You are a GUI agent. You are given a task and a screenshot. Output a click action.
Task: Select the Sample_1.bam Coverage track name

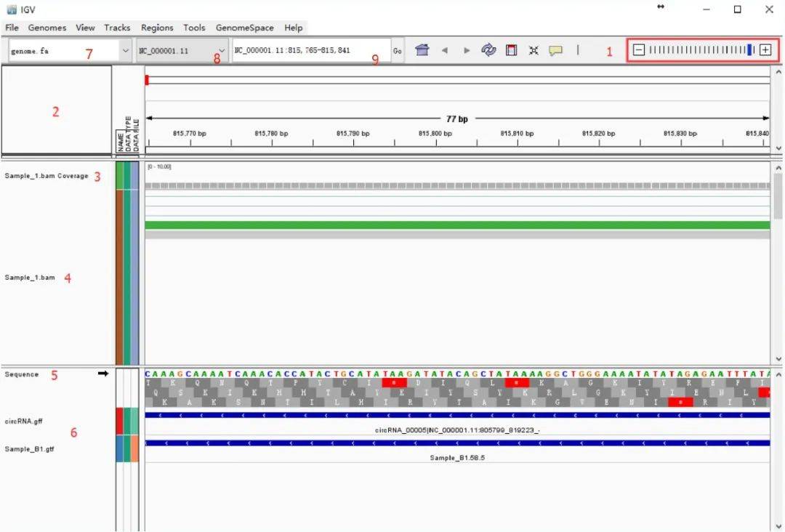[x=47, y=176]
